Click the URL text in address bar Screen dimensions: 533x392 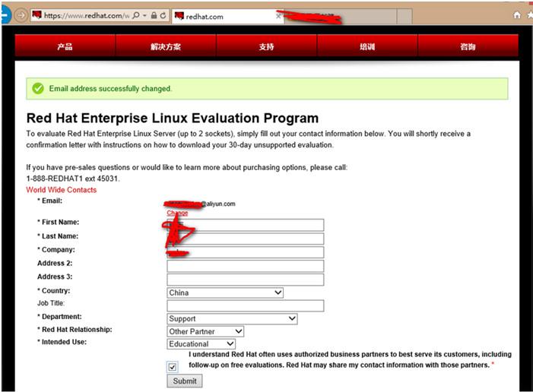click(87, 16)
